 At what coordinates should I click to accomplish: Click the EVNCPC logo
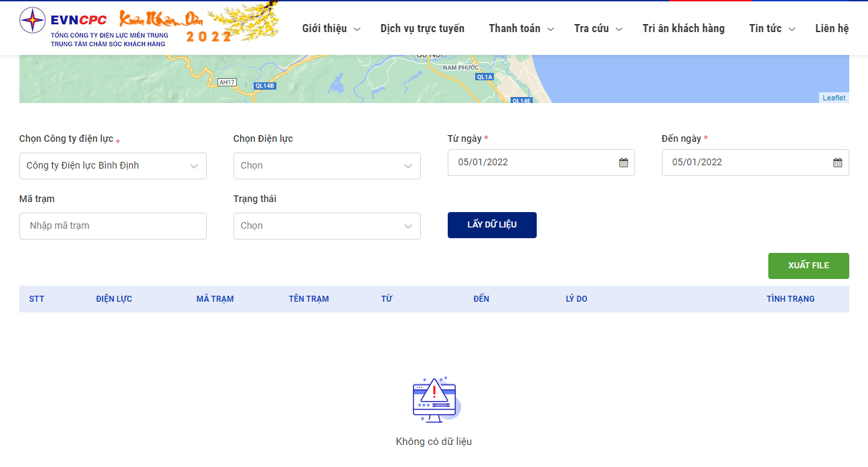point(94,27)
